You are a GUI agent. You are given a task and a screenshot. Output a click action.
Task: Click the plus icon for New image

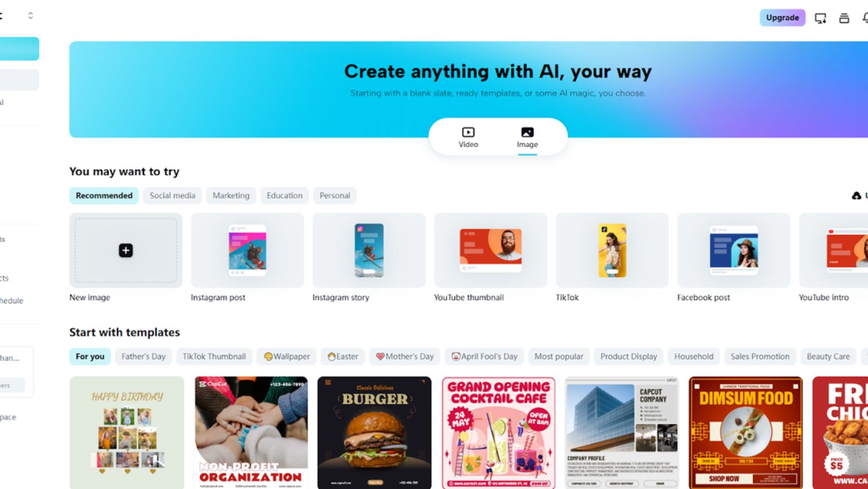(125, 250)
